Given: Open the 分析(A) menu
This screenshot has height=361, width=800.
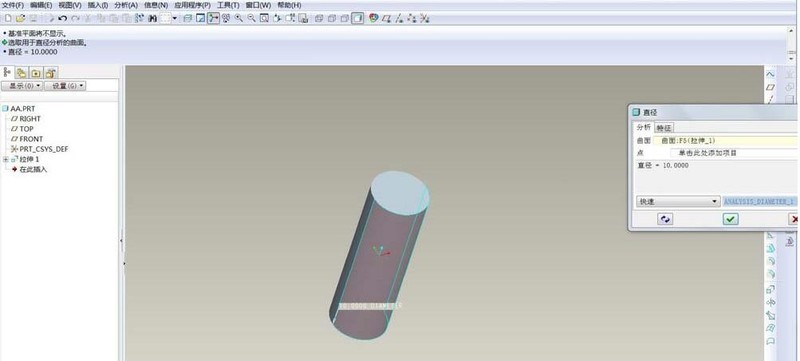Looking at the screenshot, I should click(126, 5).
